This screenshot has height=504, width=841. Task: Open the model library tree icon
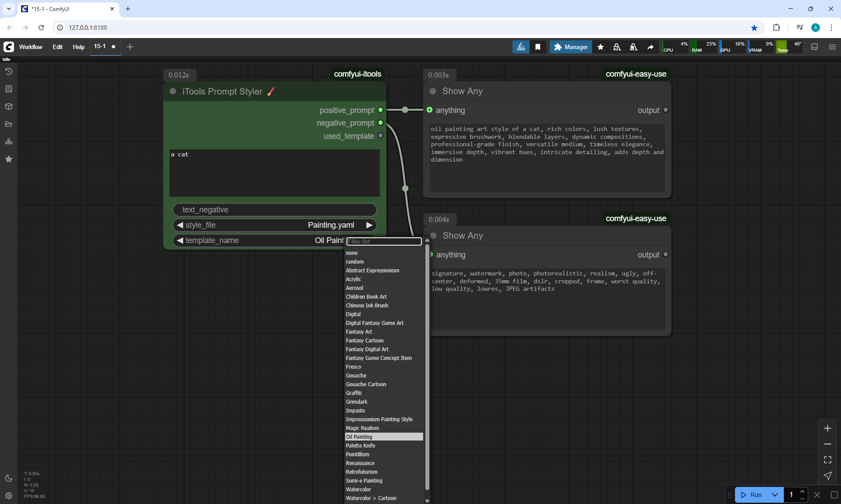point(9,141)
